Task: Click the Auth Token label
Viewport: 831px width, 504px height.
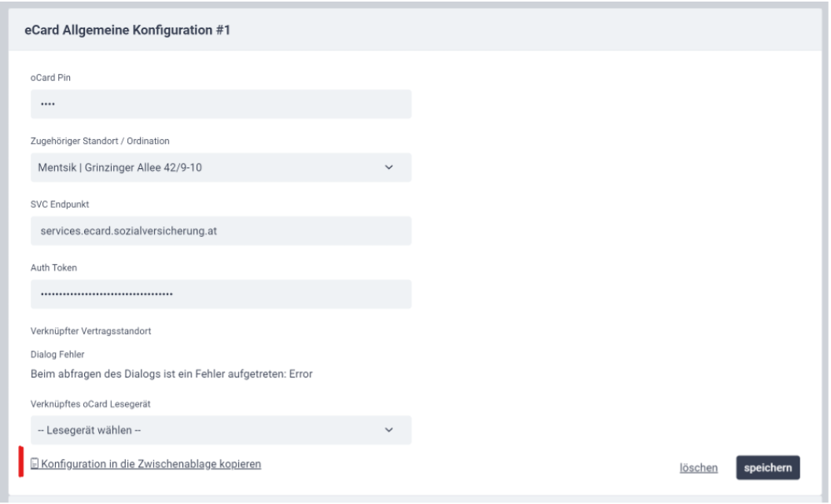Action: tap(53, 267)
